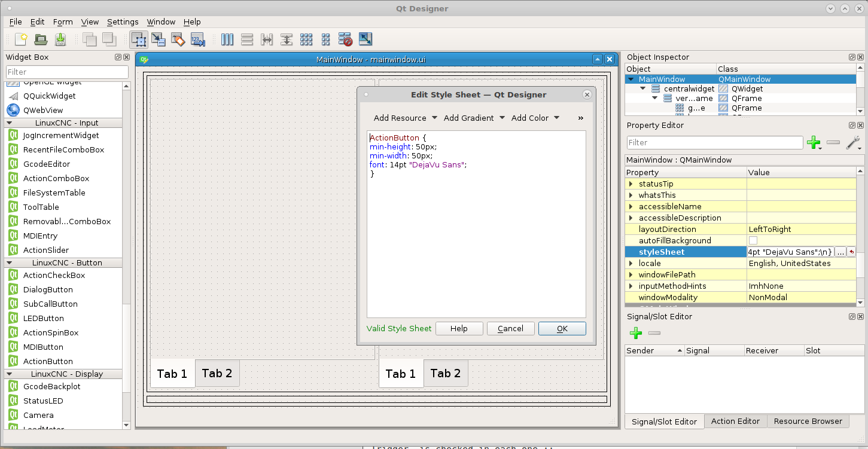Click the Sender column header
Viewport: 868px width, 449px height.
(654, 350)
